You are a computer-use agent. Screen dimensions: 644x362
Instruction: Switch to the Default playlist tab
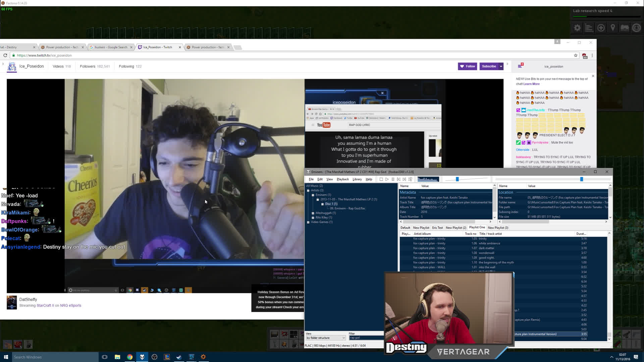pyautogui.click(x=405, y=228)
